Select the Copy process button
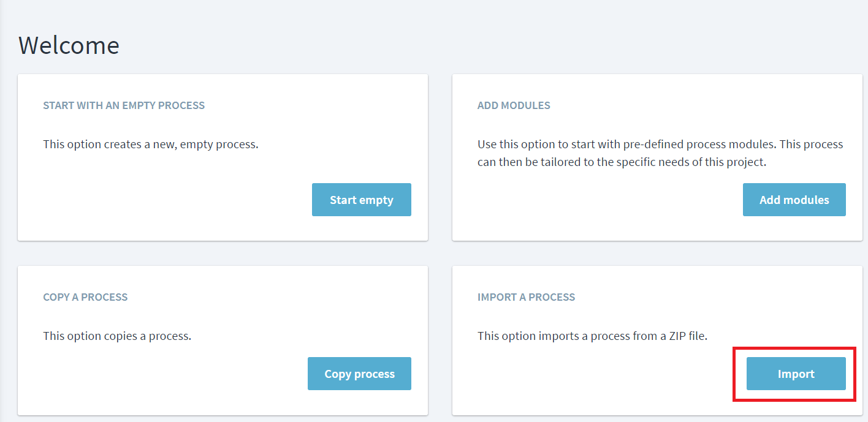868x422 pixels. tap(359, 374)
